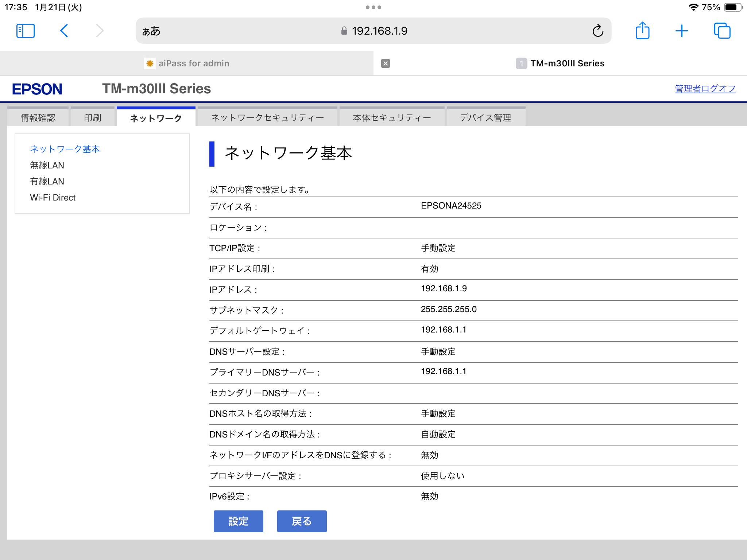Screen dimensions: 747x560
Task: Click the 設定 button to apply
Action: point(239,521)
